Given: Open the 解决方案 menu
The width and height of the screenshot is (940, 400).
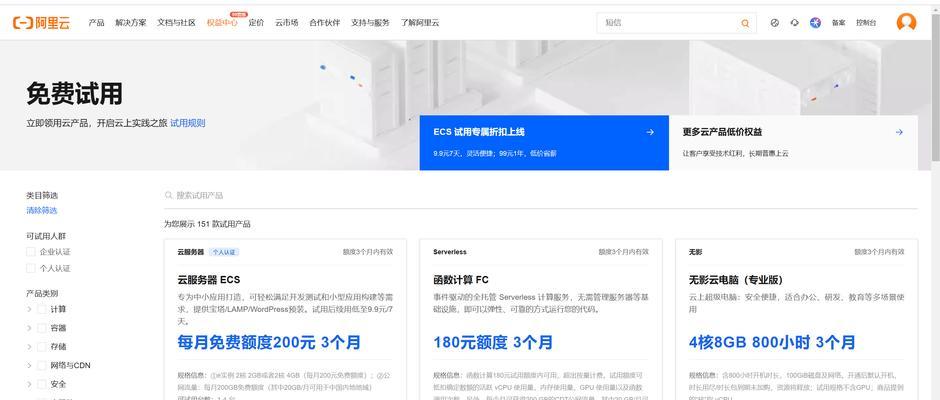Looking at the screenshot, I should pyautogui.click(x=131, y=23).
